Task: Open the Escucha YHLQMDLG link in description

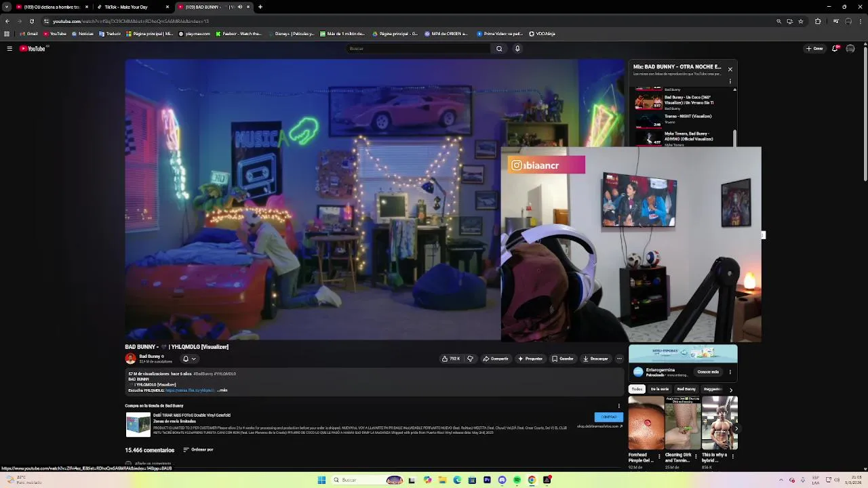Action: pos(190,390)
